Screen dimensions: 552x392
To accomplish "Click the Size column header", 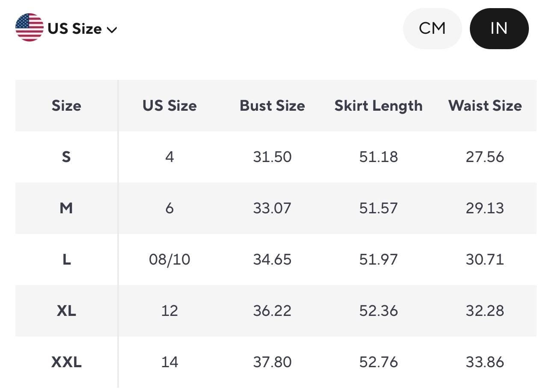I will coord(66,106).
